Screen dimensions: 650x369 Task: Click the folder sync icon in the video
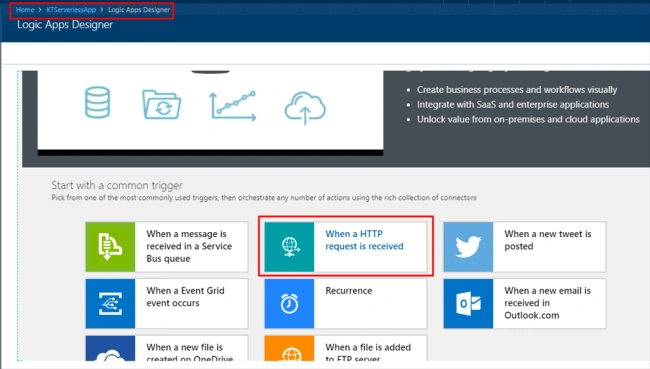162,104
